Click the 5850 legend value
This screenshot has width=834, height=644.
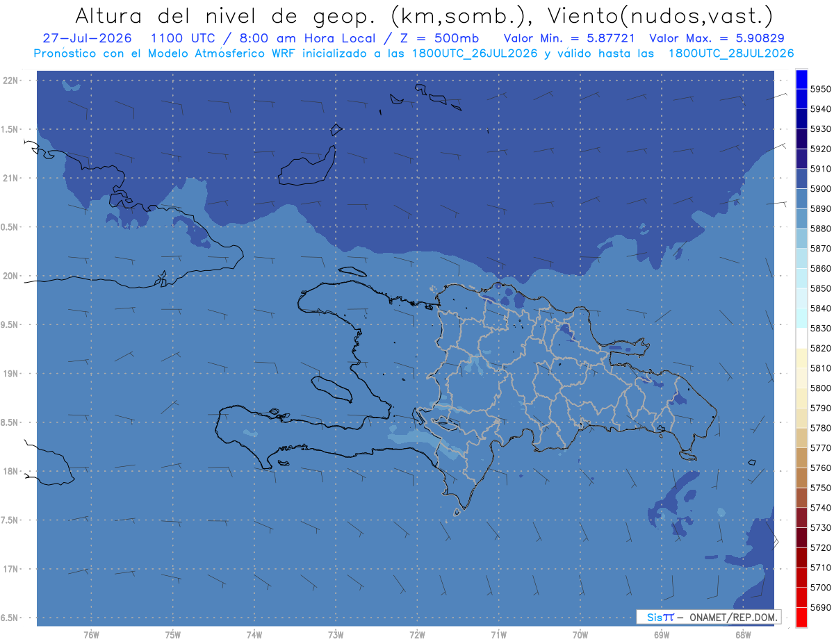point(820,288)
